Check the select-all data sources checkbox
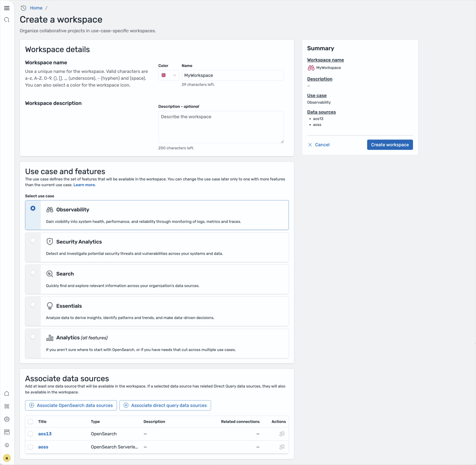The image size is (476, 465). [x=30, y=422]
